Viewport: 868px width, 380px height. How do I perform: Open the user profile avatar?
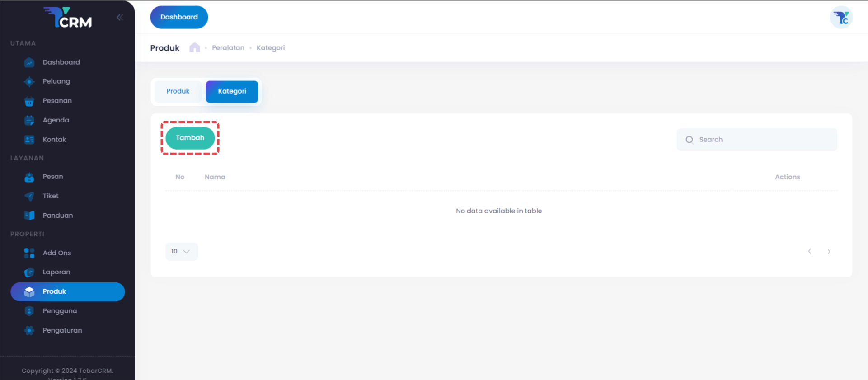click(841, 18)
